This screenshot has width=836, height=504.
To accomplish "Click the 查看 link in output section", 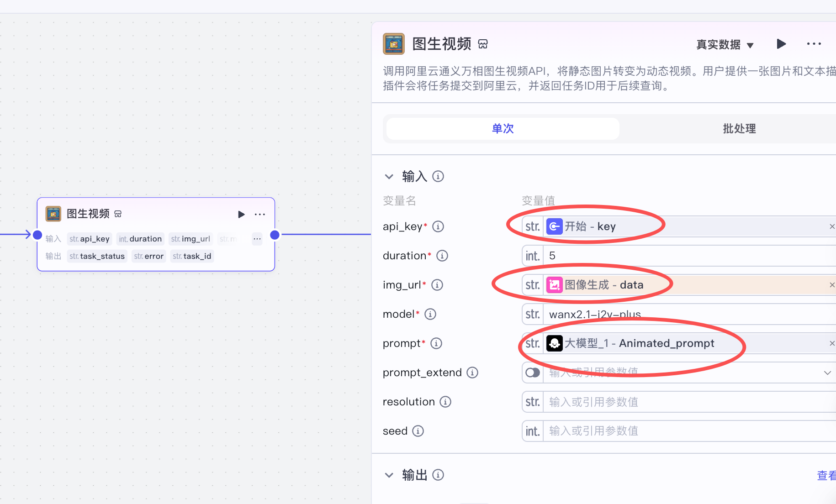I will coord(826,475).
